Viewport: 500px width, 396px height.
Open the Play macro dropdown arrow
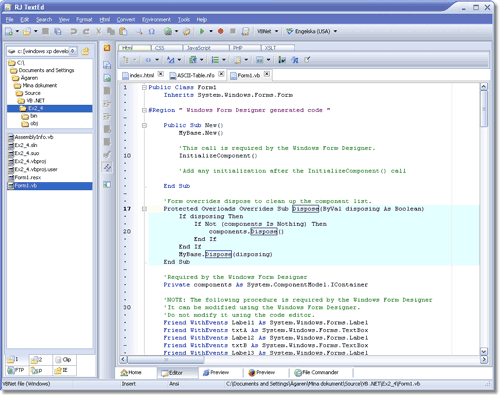click(211, 31)
